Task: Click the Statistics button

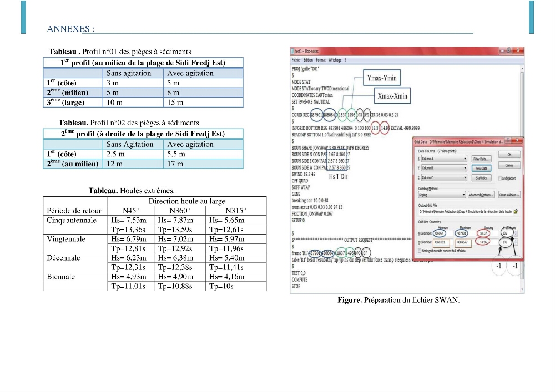Action: click(x=481, y=178)
